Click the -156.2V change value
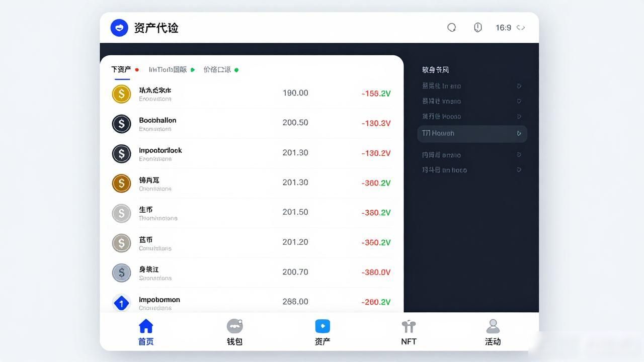The width and height of the screenshot is (644, 362). tap(376, 94)
